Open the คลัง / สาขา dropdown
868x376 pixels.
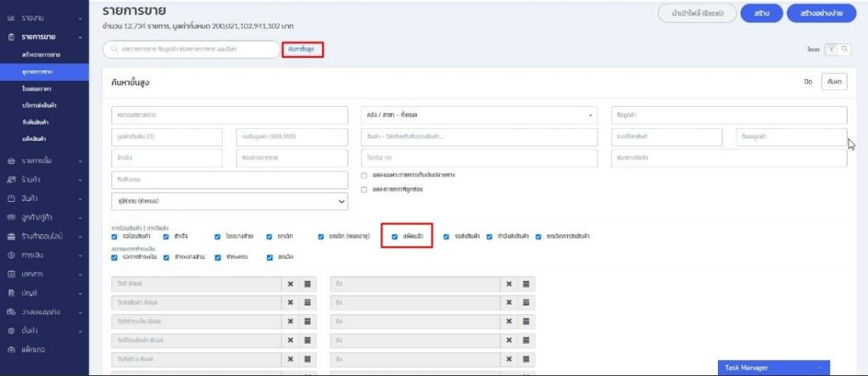[x=481, y=115]
